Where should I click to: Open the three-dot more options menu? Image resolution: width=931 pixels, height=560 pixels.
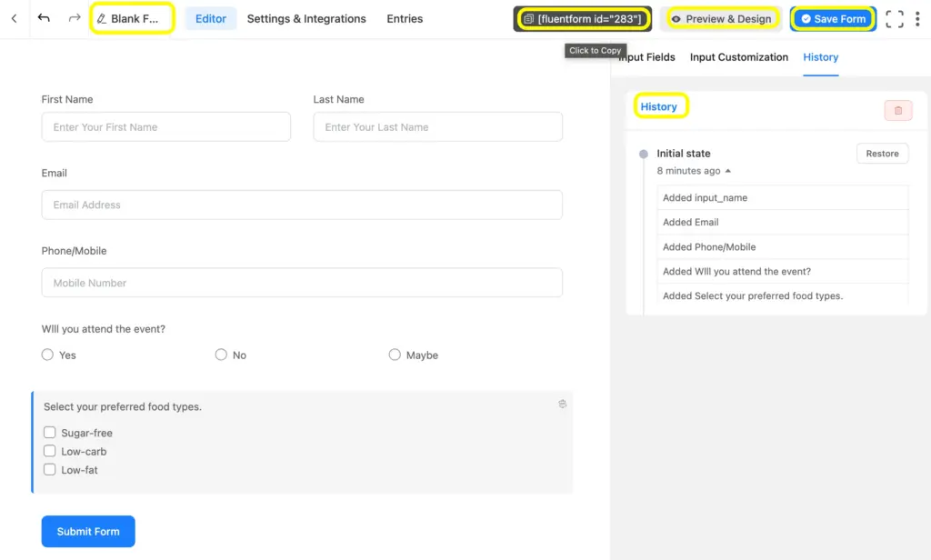919,18
